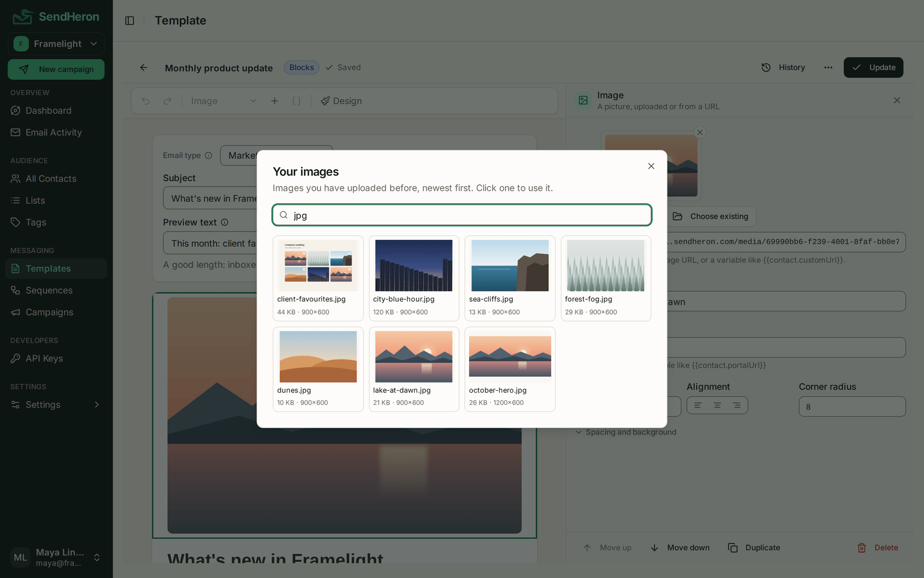Click Choose existing button
This screenshot has width=924, height=578.
click(x=711, y=216)
